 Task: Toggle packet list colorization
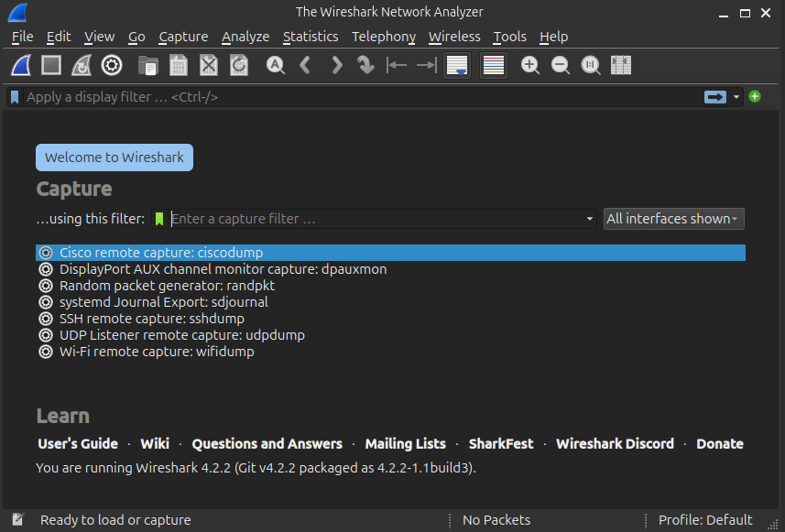494,65
